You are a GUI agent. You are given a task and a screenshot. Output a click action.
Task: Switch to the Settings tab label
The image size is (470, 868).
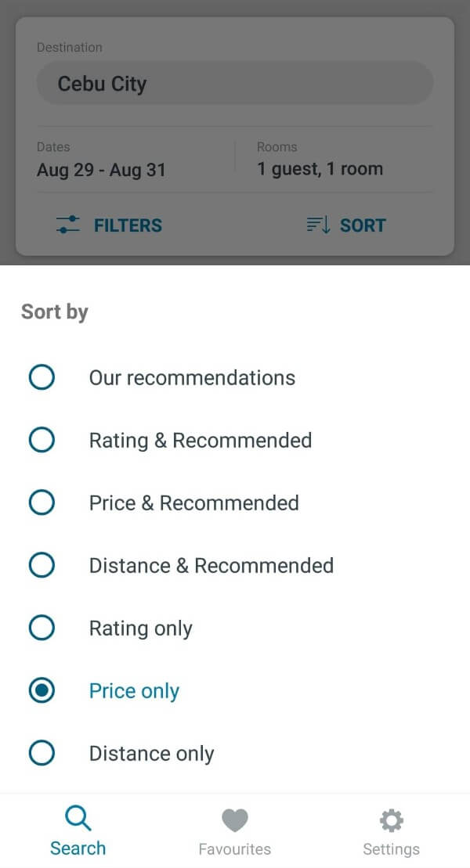[x=391, y=849]
